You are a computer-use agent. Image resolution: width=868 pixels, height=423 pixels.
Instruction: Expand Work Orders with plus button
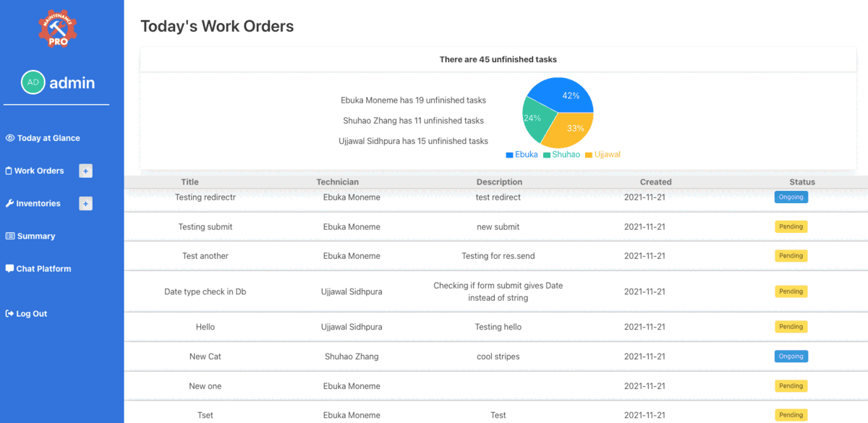pyautogui.click(x=85, y=171)
